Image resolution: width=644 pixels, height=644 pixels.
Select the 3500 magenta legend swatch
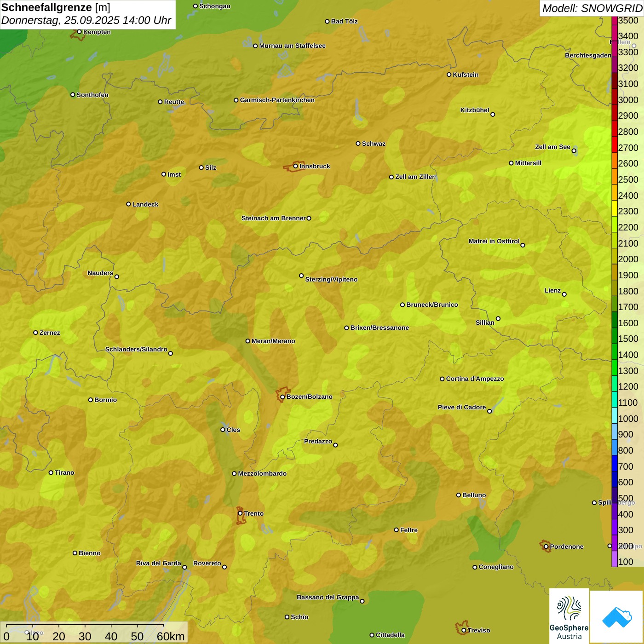pyautogui.click(x=615, y=20)
